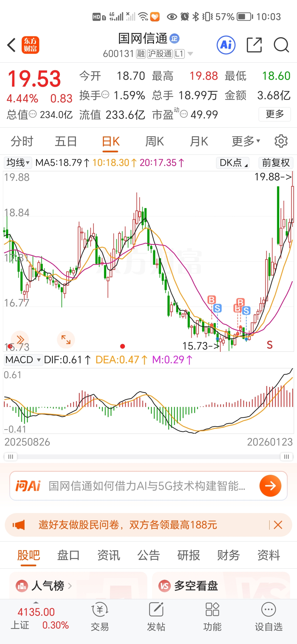Open the 研报 tab
Screen dimensions: 297x644
(x=188, y=555)
